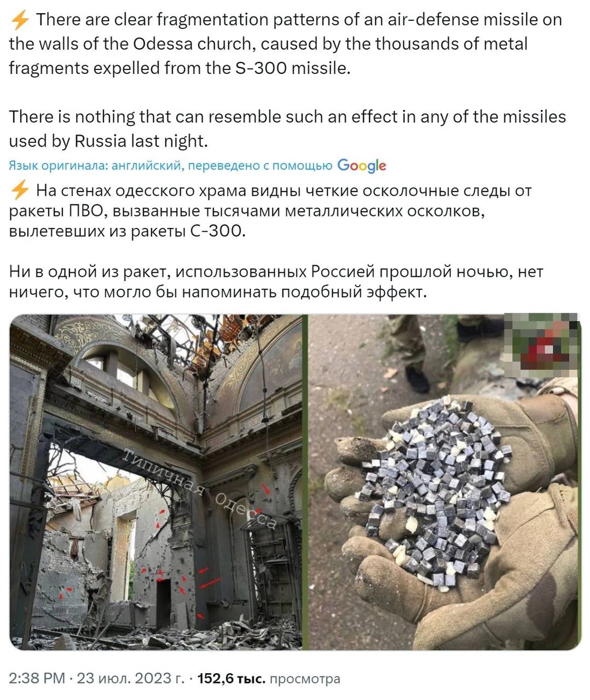
Task: Click the lightning emoji before the English text
Action: [x=20, y=20]
